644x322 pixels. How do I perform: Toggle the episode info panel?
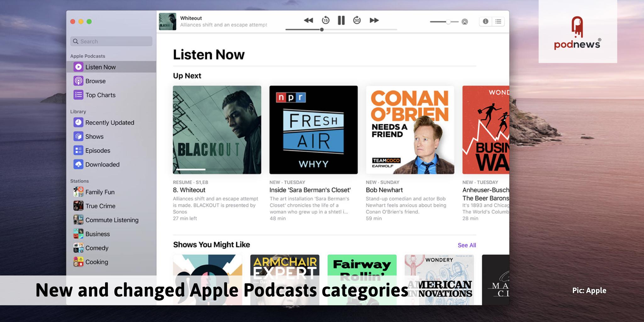click(486, 21)
